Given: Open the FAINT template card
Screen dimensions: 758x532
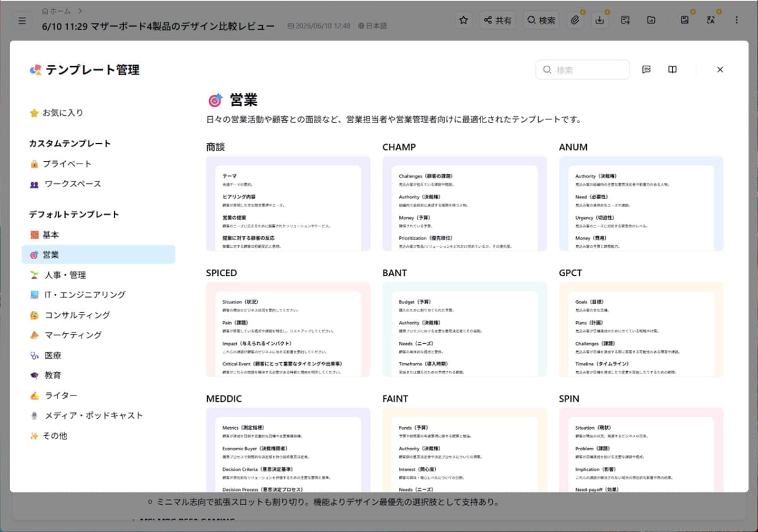Looking at the screenshot, I should [464, 450].
